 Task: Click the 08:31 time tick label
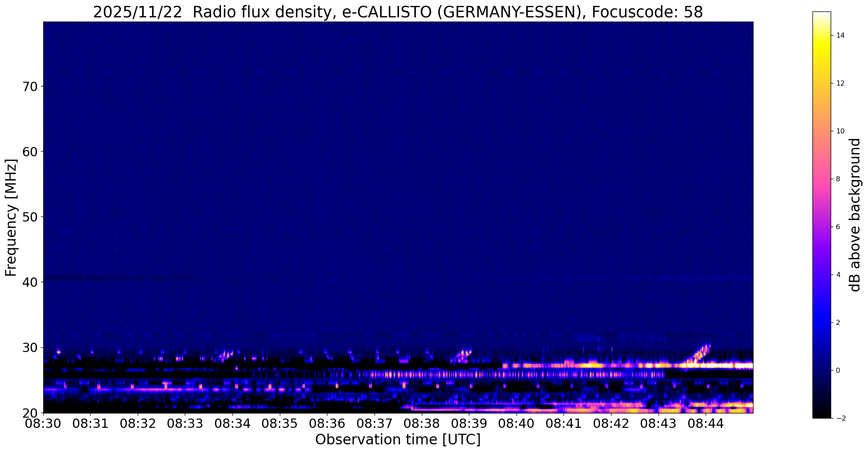pyautogui.click(x=90, y=424)
